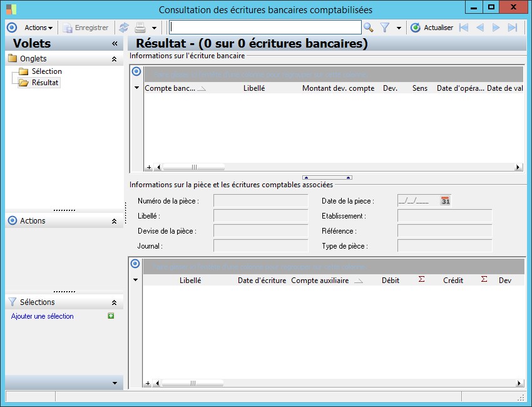
Task: Click the funnel filter icon in toolbar
Action: [385, 28]
